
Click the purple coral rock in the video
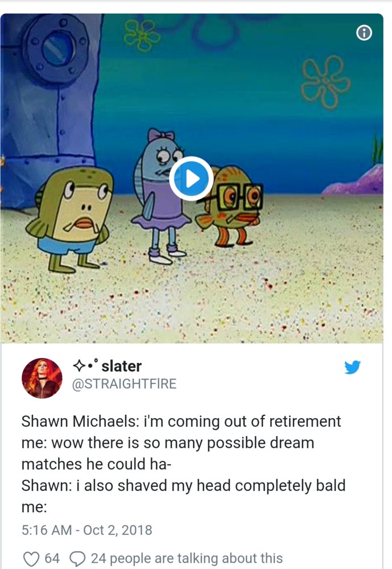coord(353,180)
